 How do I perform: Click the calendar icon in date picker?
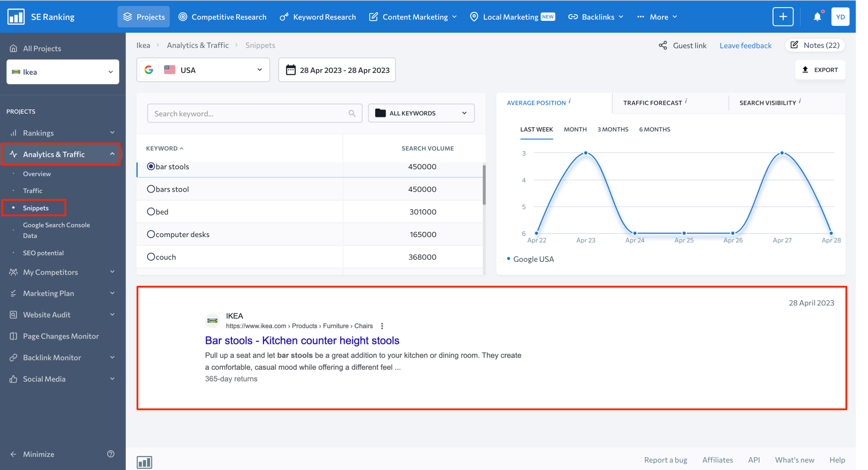pyautogui.click(x=291, y=70)
